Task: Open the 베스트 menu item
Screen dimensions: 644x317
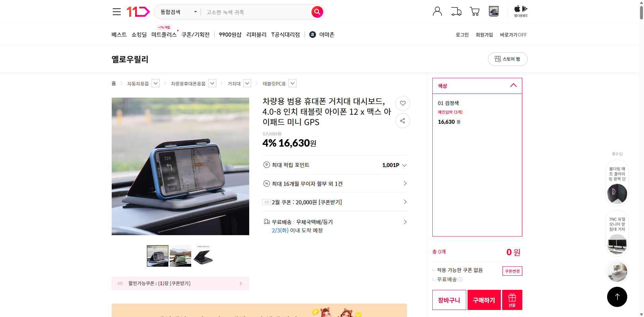Action: [x=119, y=34]
